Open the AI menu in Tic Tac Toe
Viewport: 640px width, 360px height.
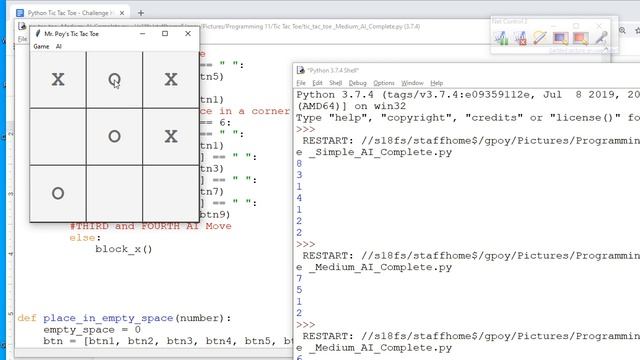(x=59, y=47)
